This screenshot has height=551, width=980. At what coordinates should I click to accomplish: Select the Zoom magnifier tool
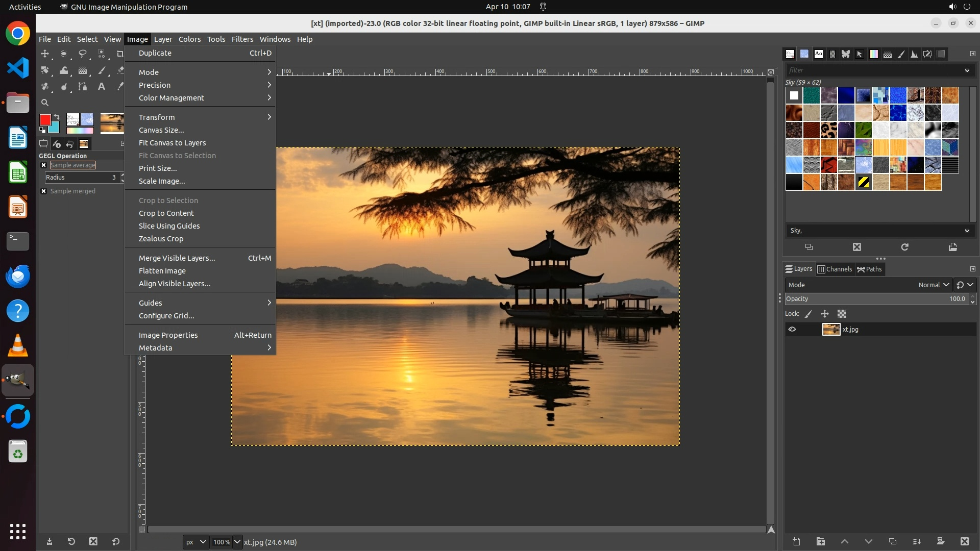[x=45, y=103]
